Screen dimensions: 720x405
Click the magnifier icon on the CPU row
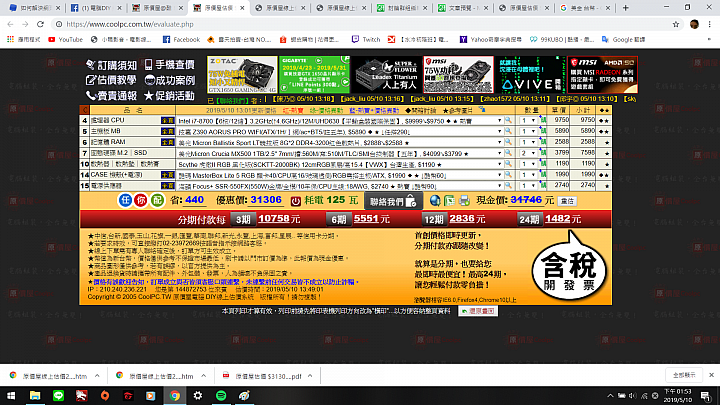(508, 120)
